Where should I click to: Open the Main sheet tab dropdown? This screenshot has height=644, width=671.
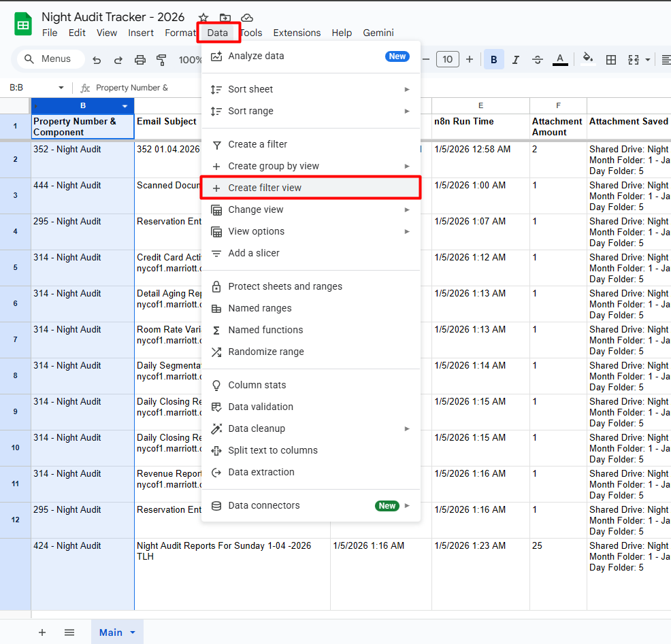pos(133,632)
